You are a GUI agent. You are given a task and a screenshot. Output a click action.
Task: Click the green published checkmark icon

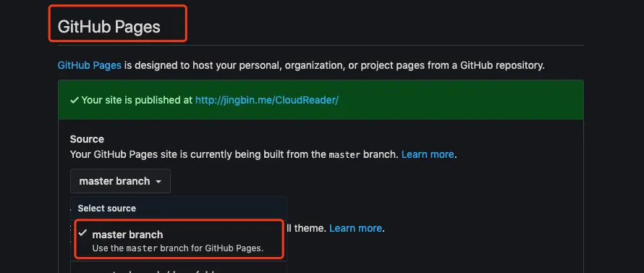75,100
